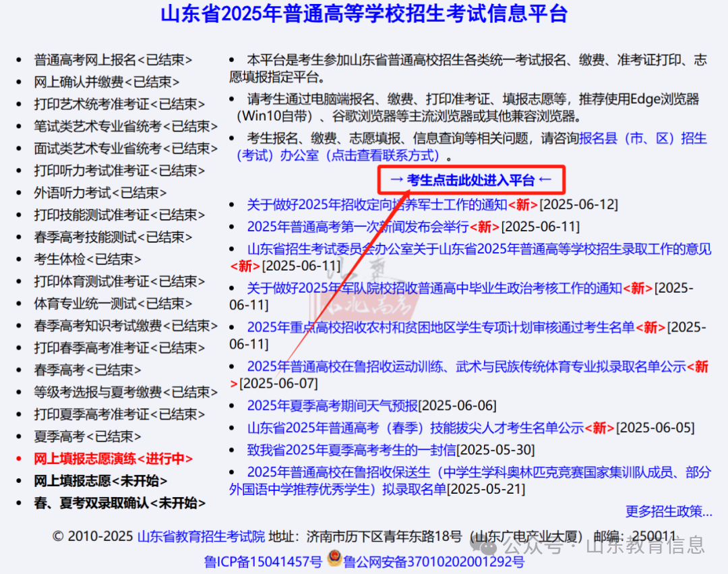Viewport: 728px width, 574px height.
Task: Select 打印艺术统考准考证<已结束> item
Action: click(x=119, y=104)
